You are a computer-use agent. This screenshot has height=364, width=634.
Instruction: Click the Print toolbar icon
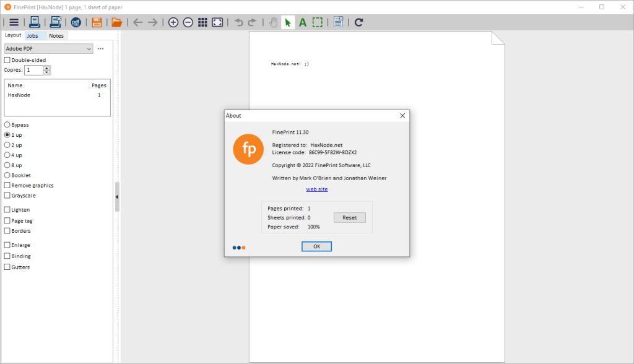[35, 22]
